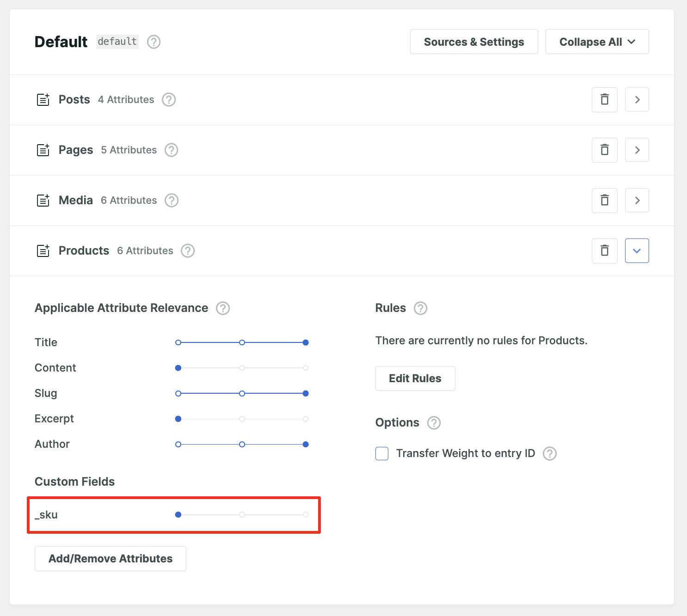This screenshot has height=616, width=687.
Task: Delete the Pages source with trash icon
Action: pyautogui.click(x=605, y=150)
